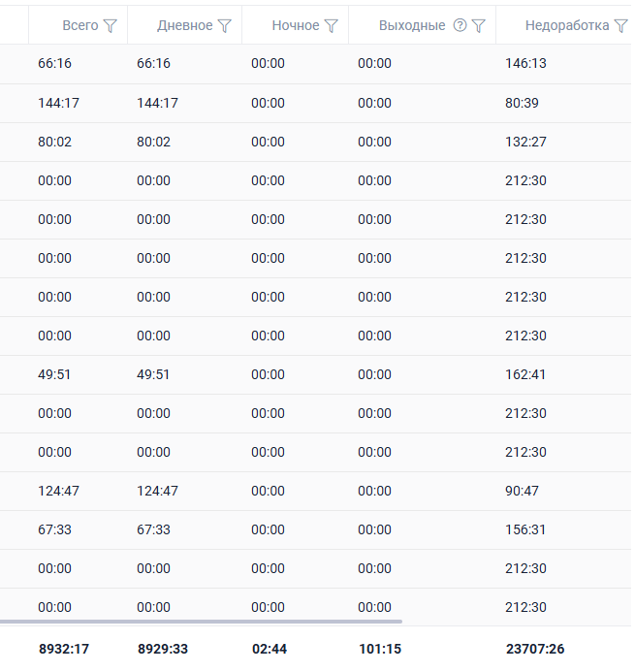Viewport: 635px width, 672px height.
Task: Show help tooltip icon next to Выходные
Action: (x=460, y=25)
